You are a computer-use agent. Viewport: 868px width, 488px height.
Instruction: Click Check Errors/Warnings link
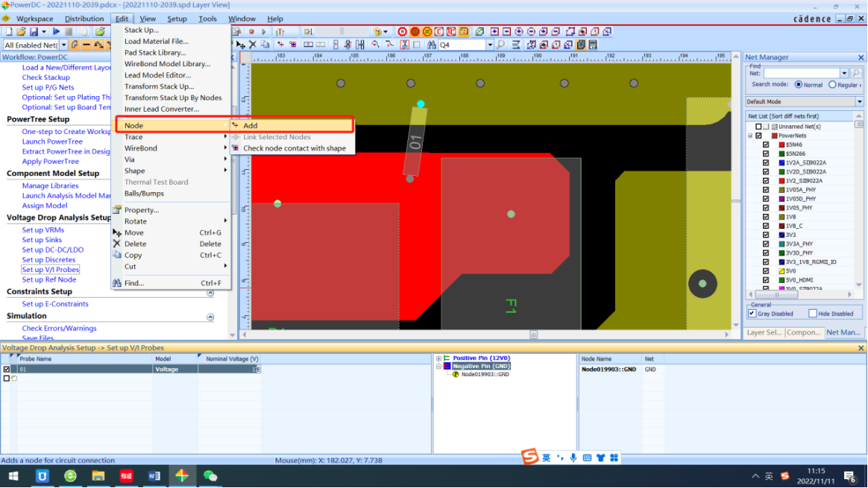pos(59,329)
